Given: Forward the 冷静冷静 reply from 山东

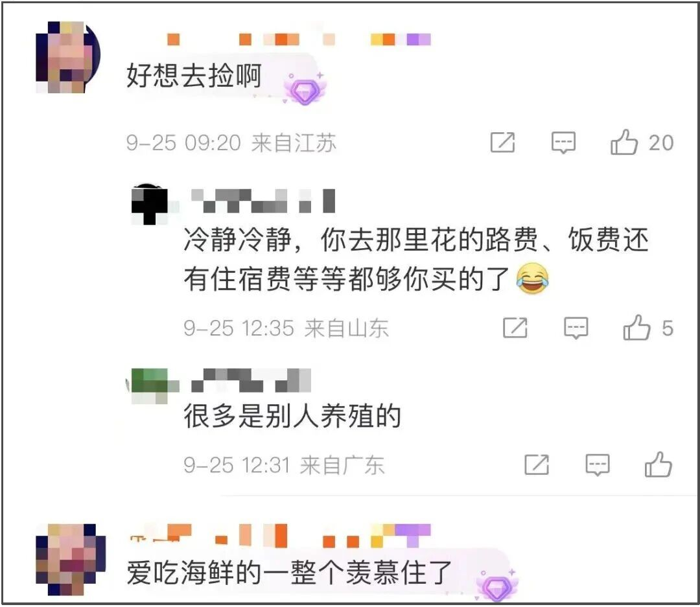Looking at the screenshot, I should (x=515, y=328).
